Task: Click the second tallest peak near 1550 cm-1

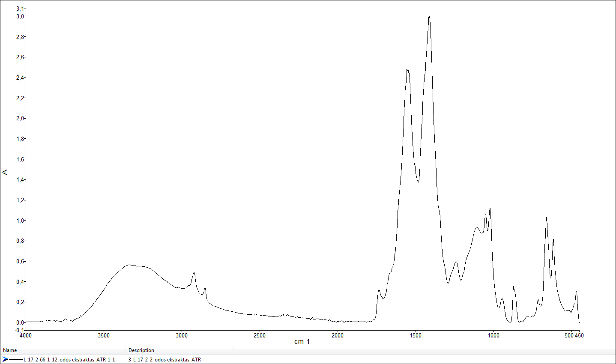Action: point(407,70)
